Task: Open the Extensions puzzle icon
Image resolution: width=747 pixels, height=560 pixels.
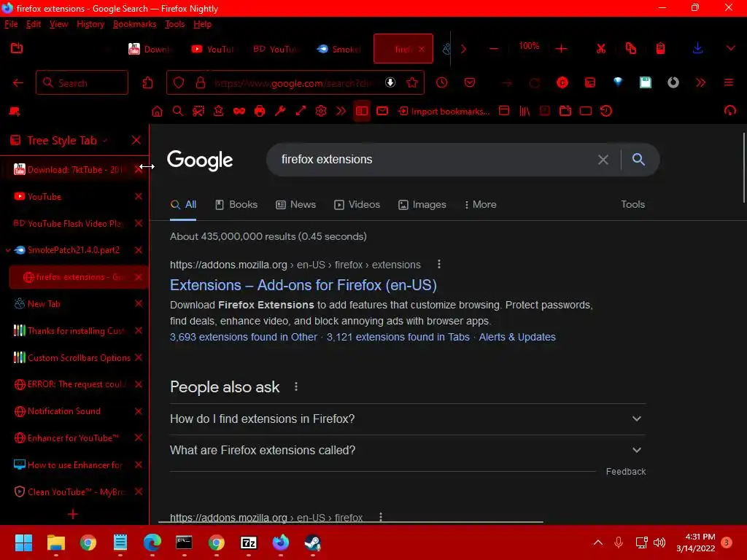Action: (x=147, y=83)
